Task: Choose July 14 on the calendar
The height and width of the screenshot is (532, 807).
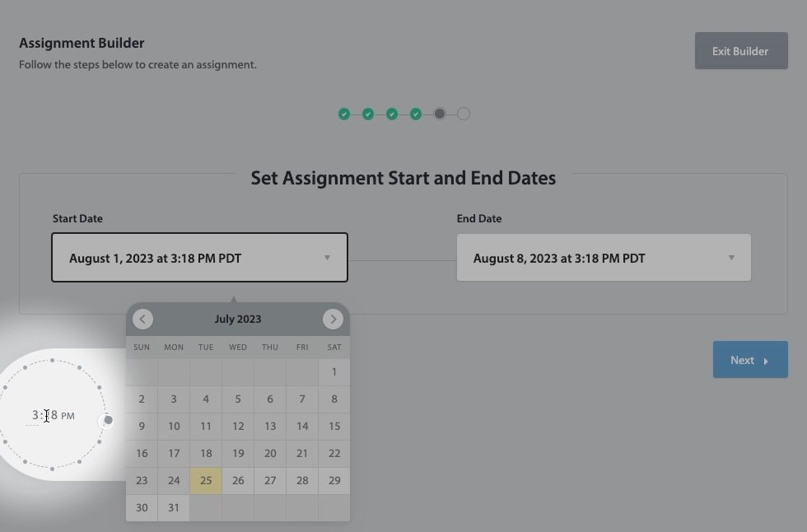Action: (302, 426)
